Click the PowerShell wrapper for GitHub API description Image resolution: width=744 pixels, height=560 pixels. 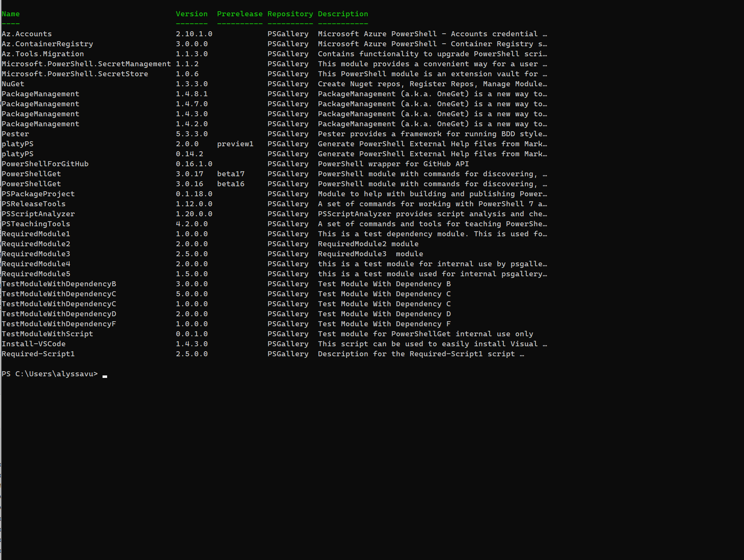(x=393, y=164)
